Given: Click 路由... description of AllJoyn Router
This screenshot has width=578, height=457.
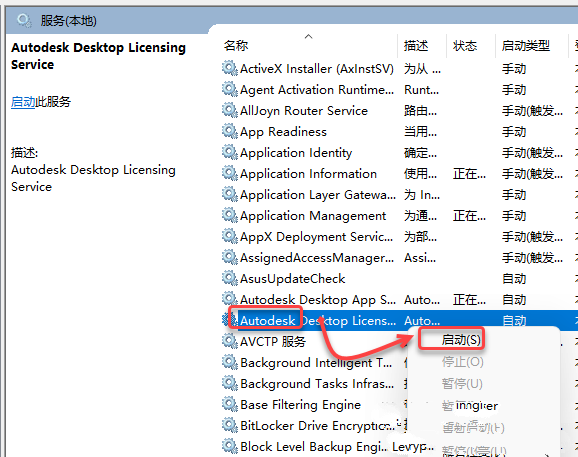Looking at the screenshot, I should coord(421,111).
